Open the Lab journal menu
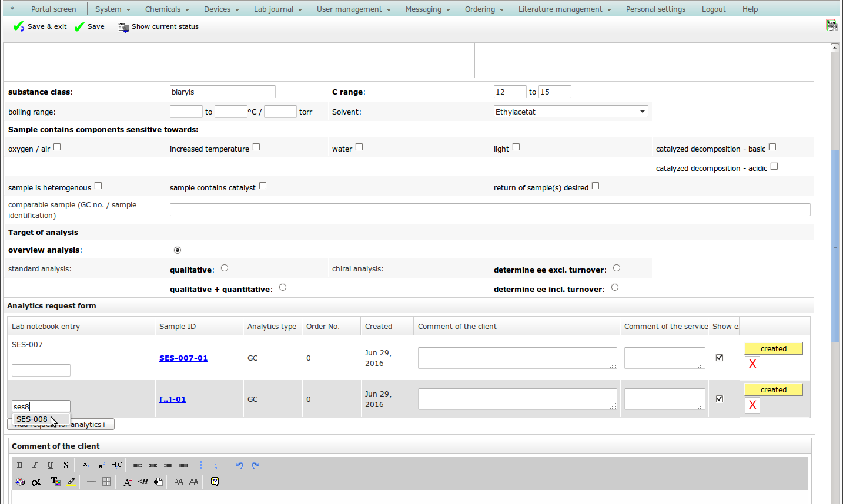 (x=277, y=9)
